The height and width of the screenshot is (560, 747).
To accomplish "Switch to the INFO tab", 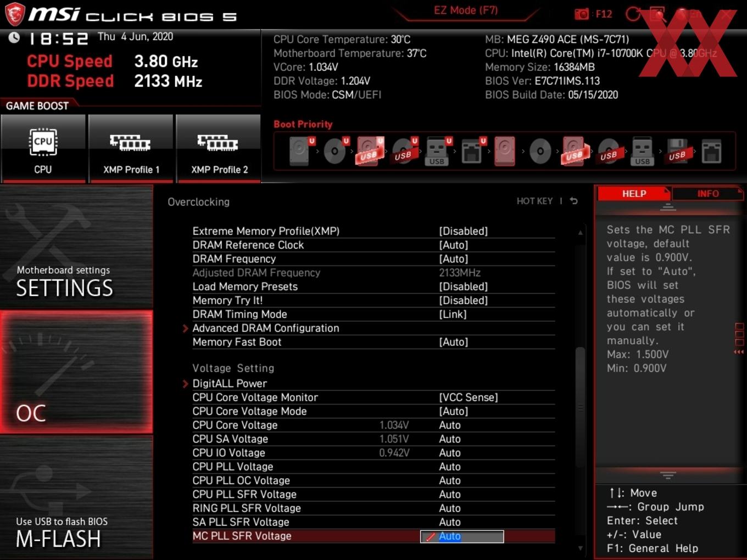I will (x=707, y=193).
